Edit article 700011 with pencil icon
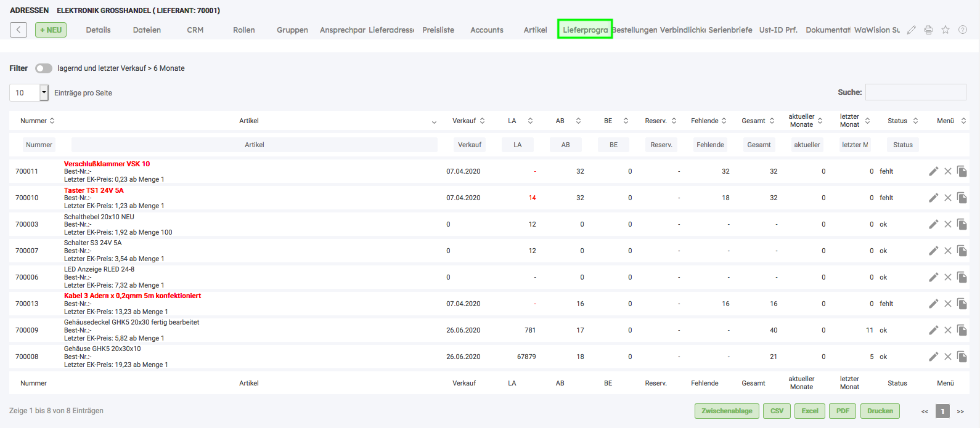The height and width of the screenshot is (428, 980). point(933,171)
